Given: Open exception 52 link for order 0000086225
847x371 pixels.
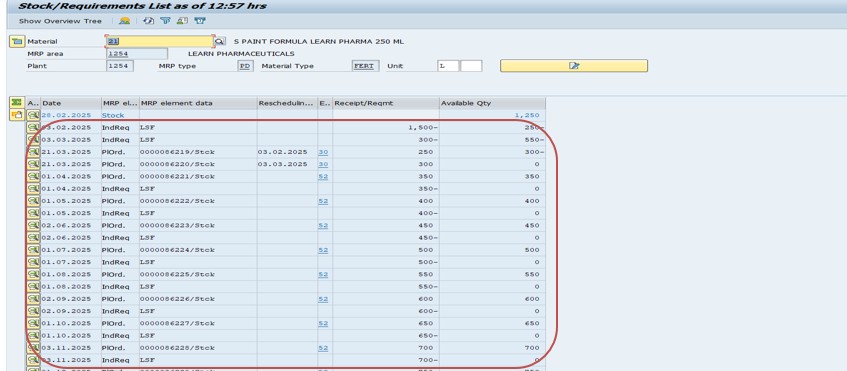Looking at the screenshot, I should pyautogui.click(x=323, y=274).
